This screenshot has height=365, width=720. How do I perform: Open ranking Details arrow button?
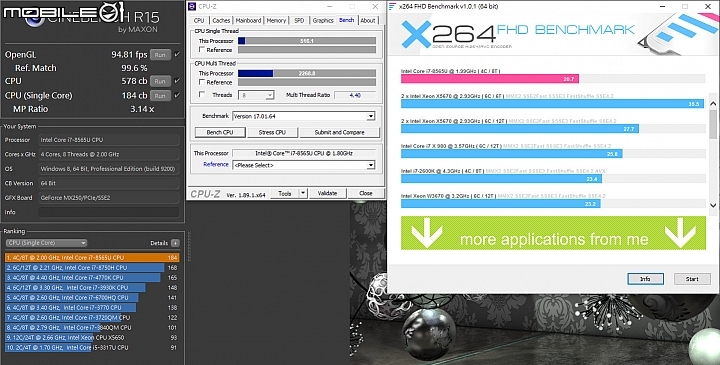(175, 243)
